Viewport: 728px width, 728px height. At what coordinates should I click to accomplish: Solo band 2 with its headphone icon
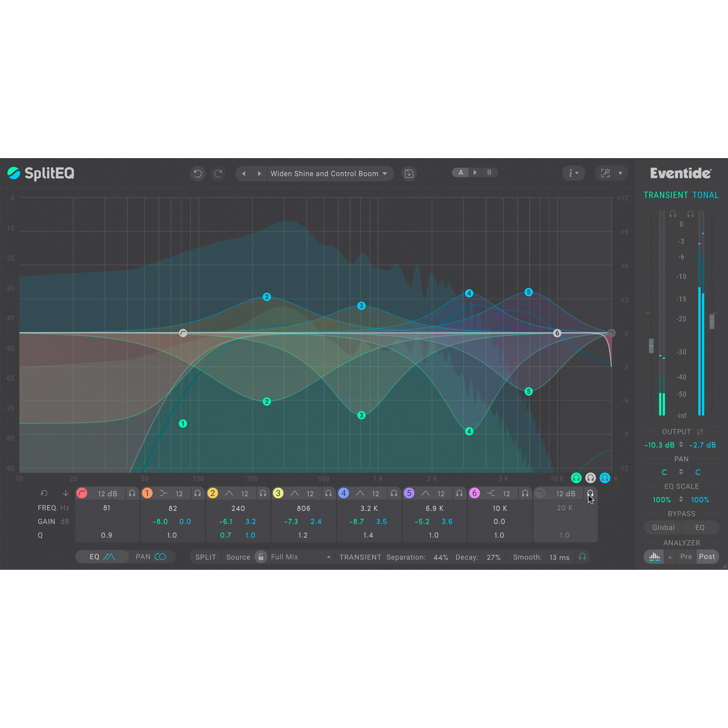tap(263, 493)
